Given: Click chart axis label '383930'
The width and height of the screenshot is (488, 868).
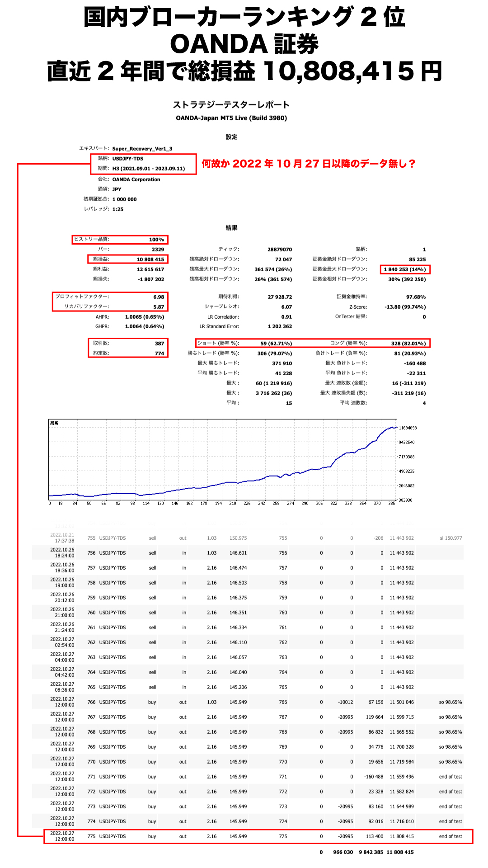Looking at the screenshot, I should 405,500.
